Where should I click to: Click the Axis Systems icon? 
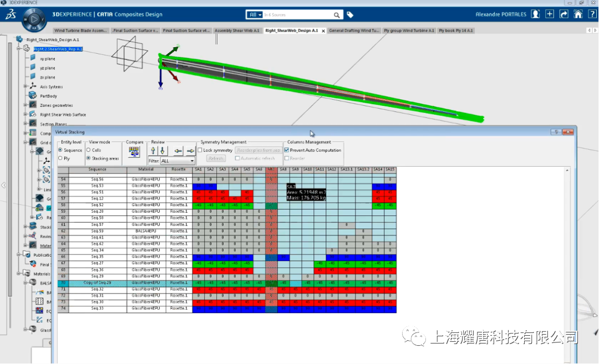(33, 86)
